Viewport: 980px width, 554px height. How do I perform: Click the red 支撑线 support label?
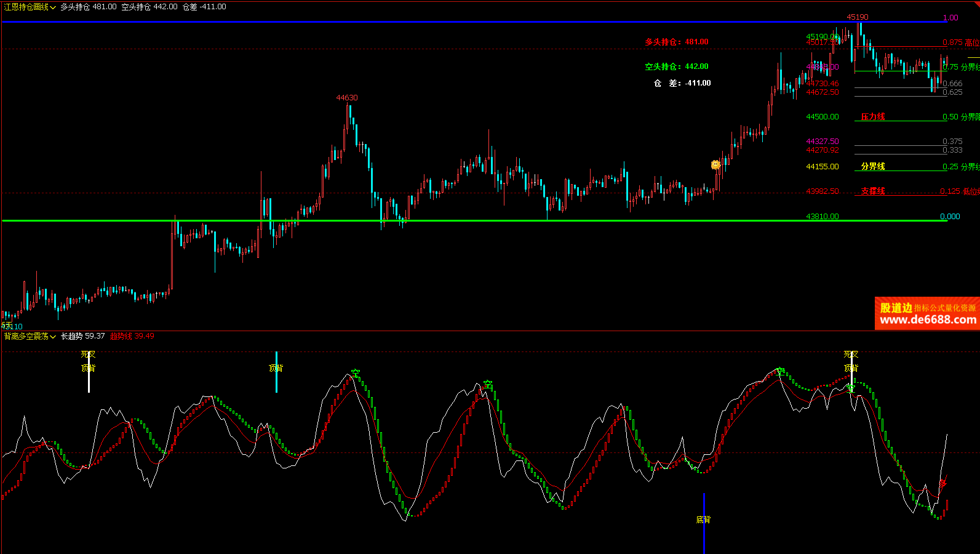point(872,191)
